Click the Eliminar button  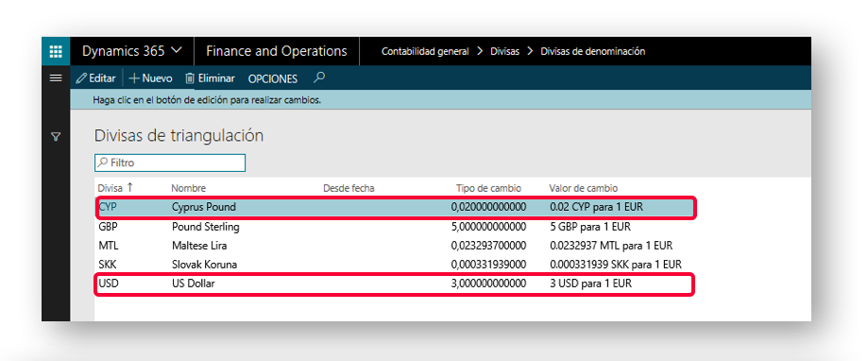210,78
